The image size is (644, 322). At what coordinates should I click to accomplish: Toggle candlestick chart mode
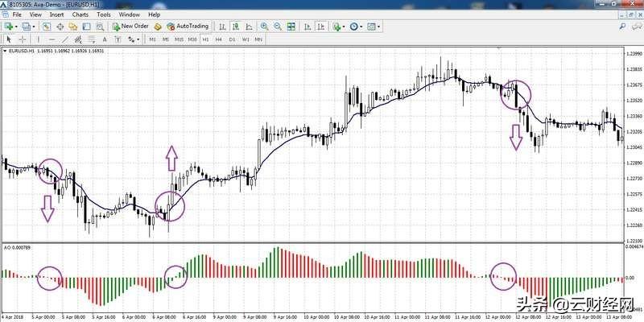(x=236, y=27)
